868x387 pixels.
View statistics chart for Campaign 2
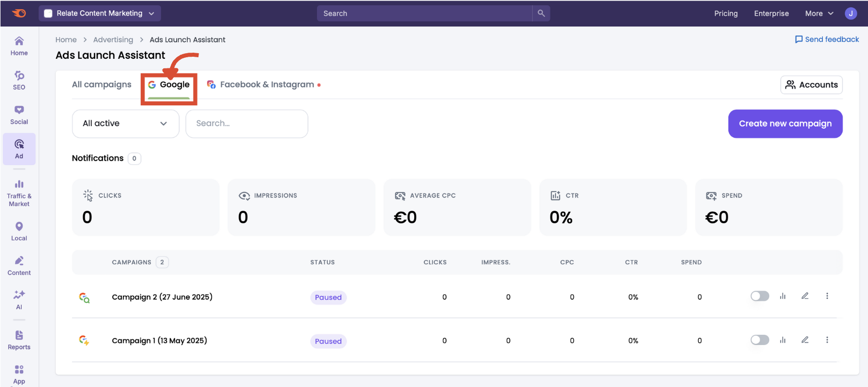[x=782, y=296]
